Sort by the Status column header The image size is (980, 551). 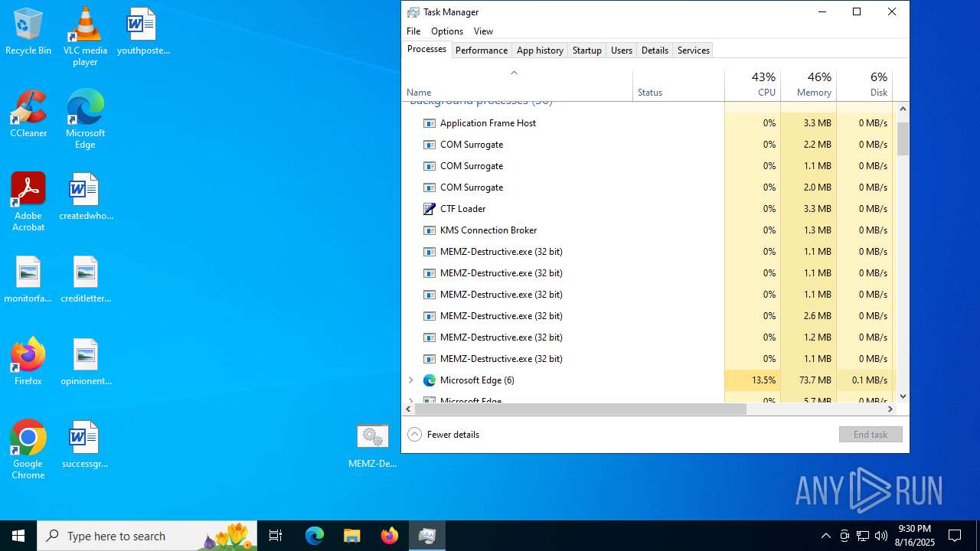tap(678, 84)
